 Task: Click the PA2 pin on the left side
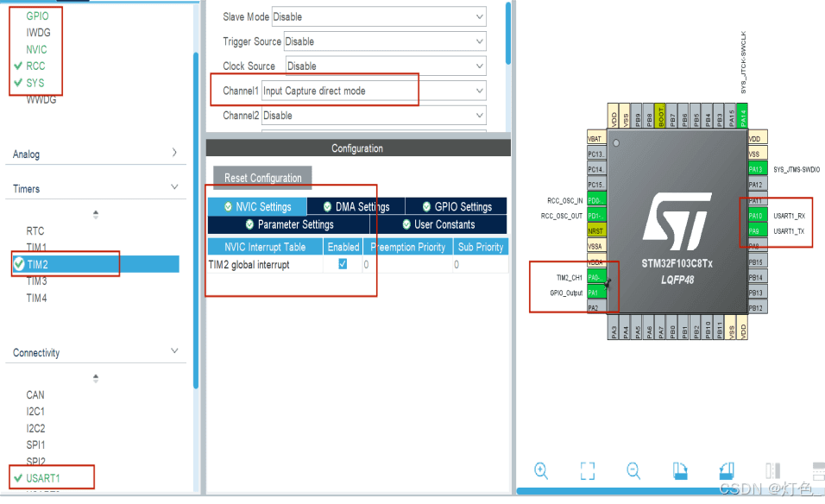[x=596, y=308]
